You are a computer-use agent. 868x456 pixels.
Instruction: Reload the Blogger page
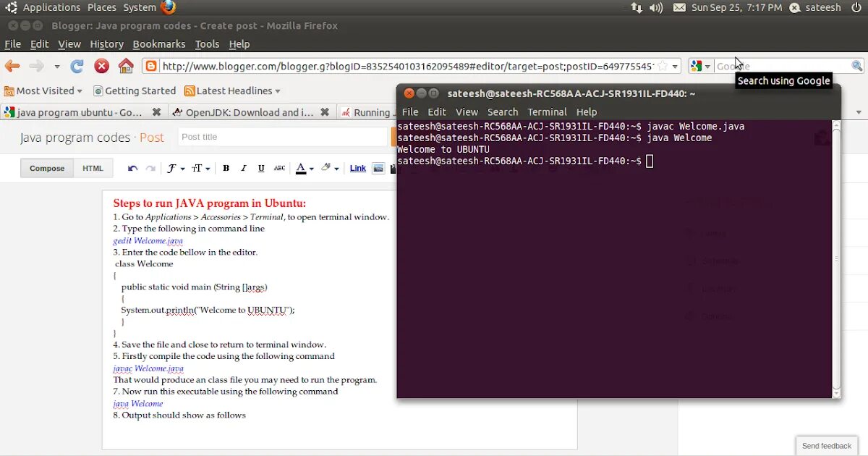77,66
